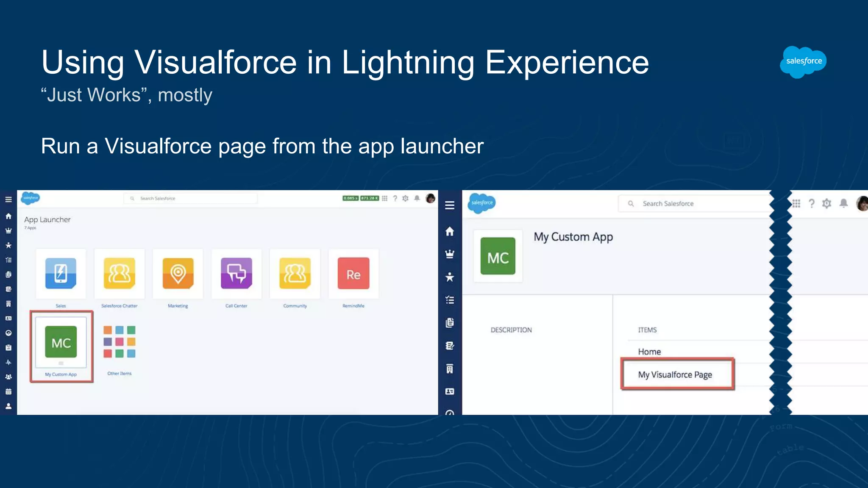This screenshot has height=488, width=868.
Task: Click the large MC app logo
Action: 498,256
